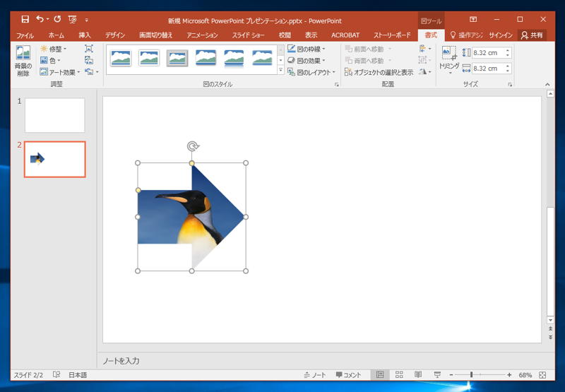Select slide 1 thumbnail in panel

pos(54,115)
